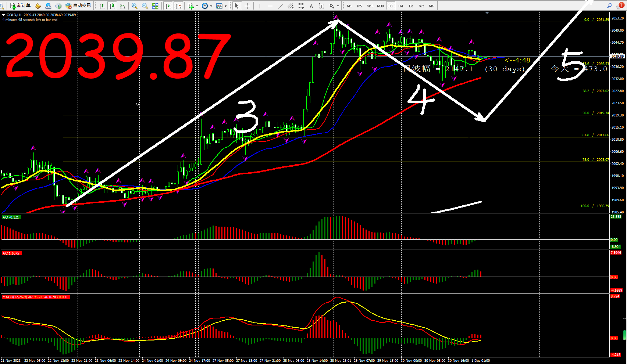Switch chart to line chart display

pos(122,6)
